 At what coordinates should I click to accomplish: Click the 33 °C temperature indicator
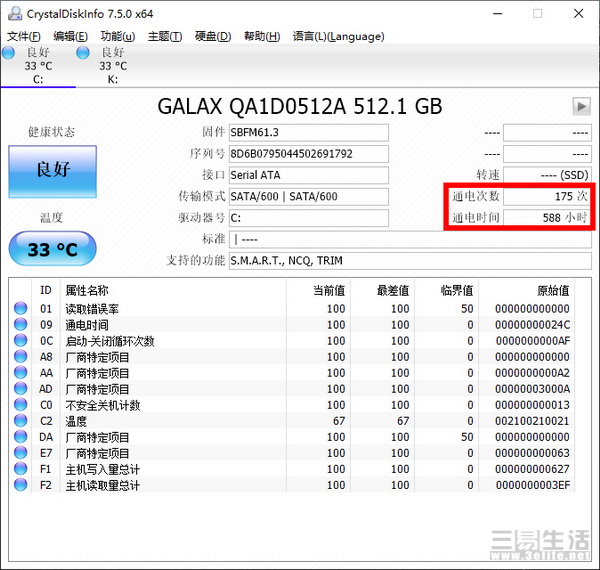(52, 249)
